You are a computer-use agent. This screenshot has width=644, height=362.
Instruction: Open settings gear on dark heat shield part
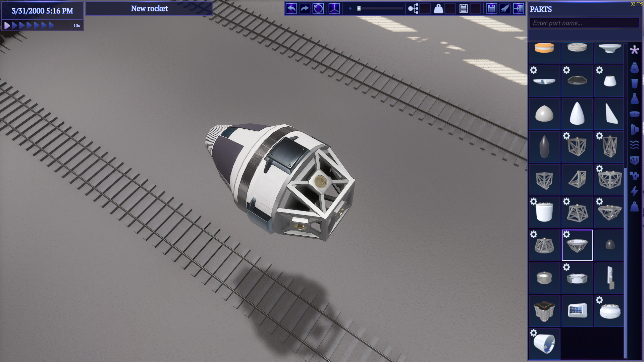coord(567,70)
